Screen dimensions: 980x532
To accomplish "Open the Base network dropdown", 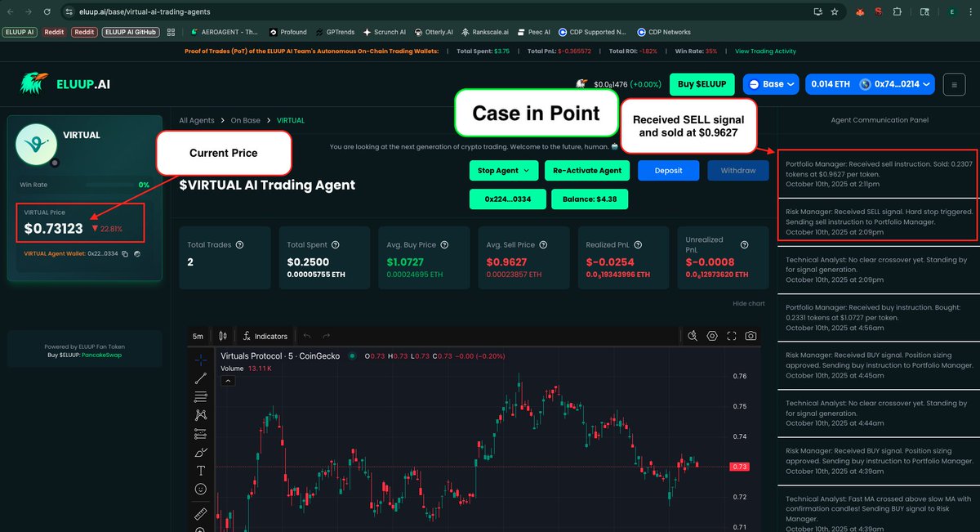I will tap(771, 84).
